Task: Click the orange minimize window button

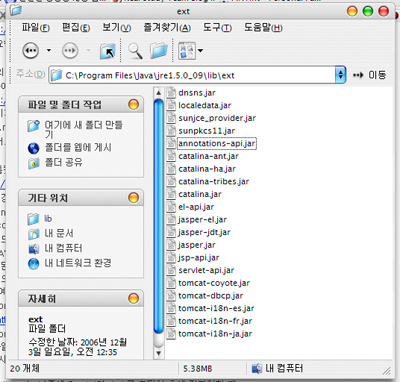Action: pos(352,11)
